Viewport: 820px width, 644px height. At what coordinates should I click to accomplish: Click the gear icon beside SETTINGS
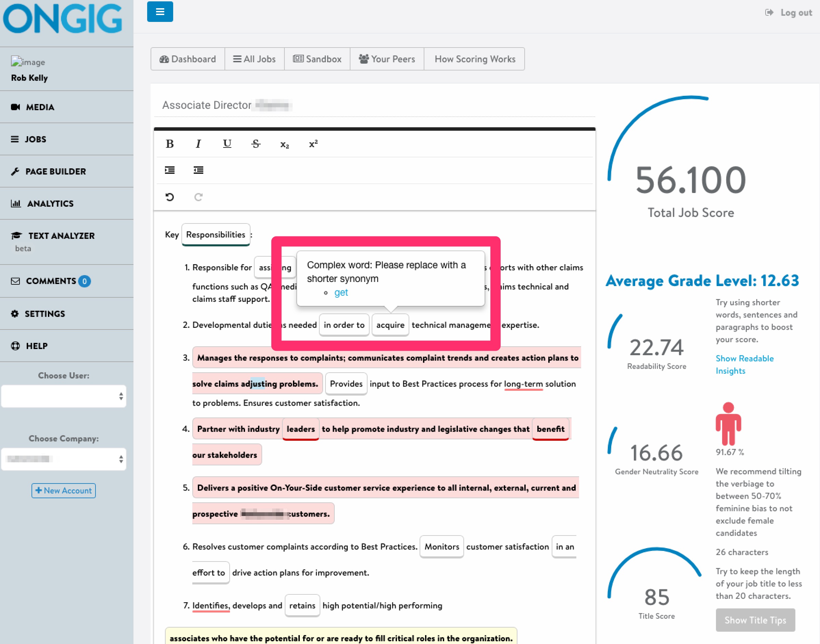pos(15,314)
